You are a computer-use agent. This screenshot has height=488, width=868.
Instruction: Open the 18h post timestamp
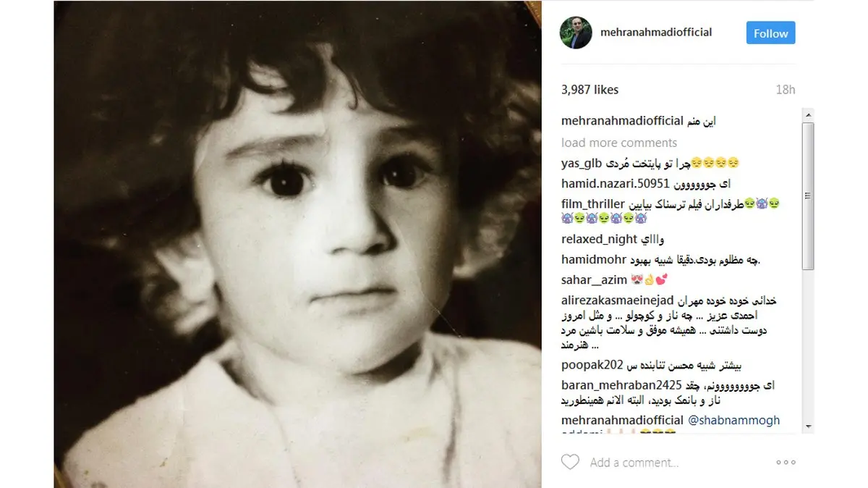(786, 90)
